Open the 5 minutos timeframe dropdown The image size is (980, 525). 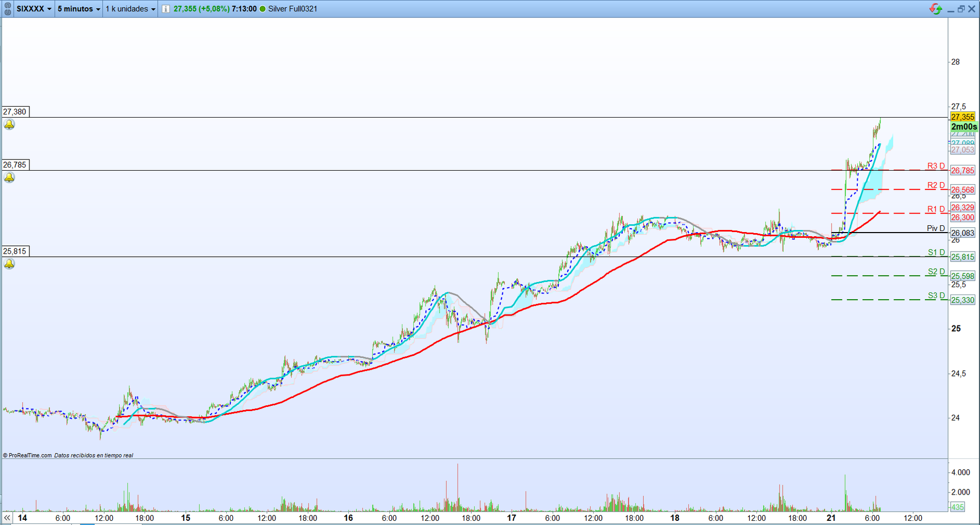[x=79, y=9]
